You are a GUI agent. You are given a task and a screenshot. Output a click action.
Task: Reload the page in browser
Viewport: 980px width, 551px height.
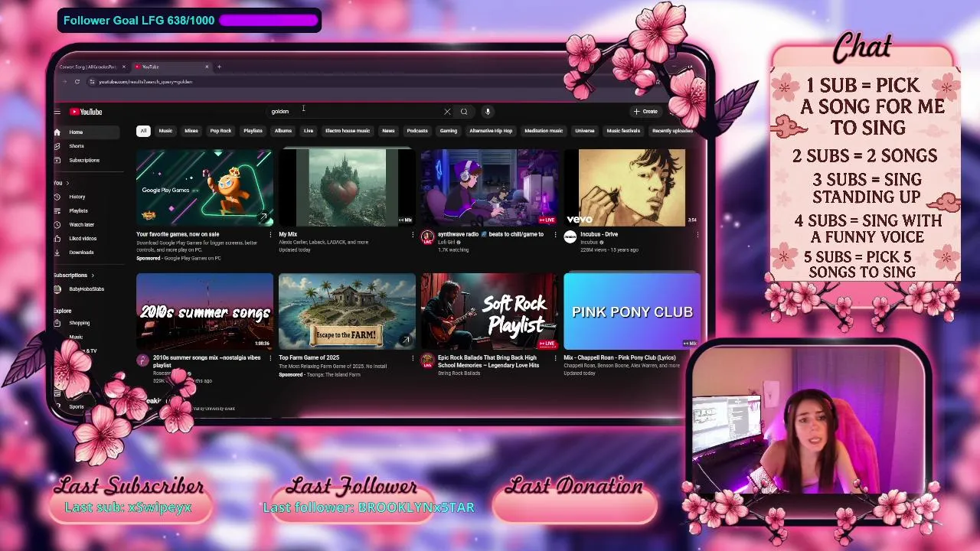click(78, 82)
